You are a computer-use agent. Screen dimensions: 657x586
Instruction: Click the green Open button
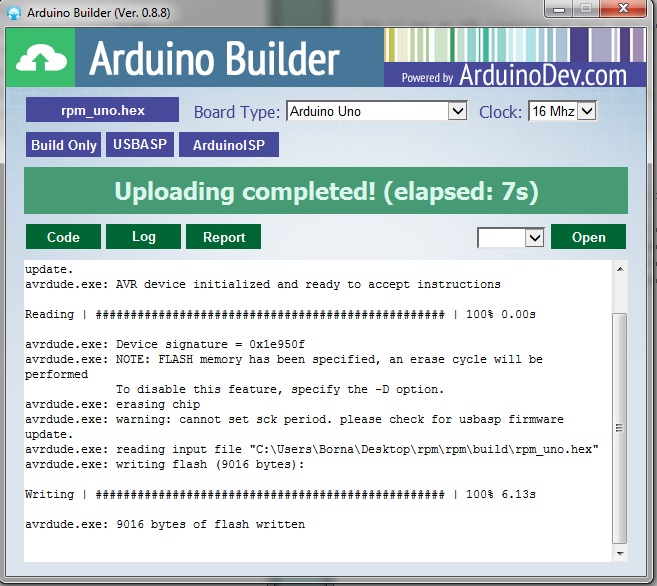pyautogui.click(x=588, y=237)
